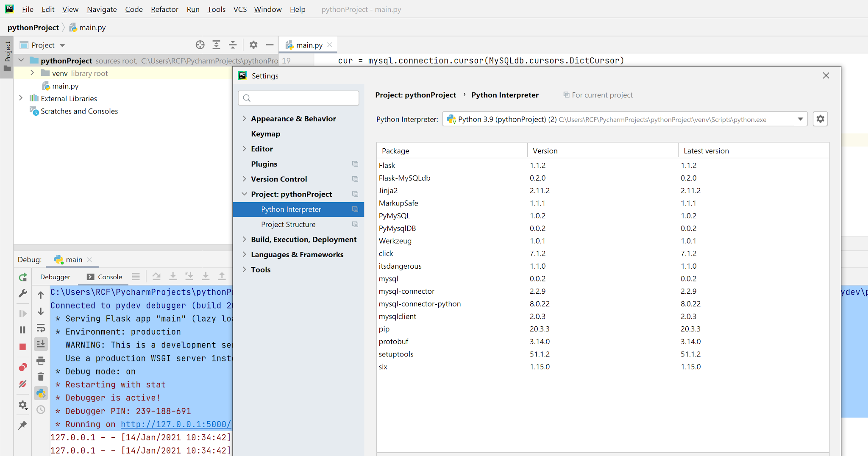Expand the Appearance & Behavior settings section

point(245,119)
